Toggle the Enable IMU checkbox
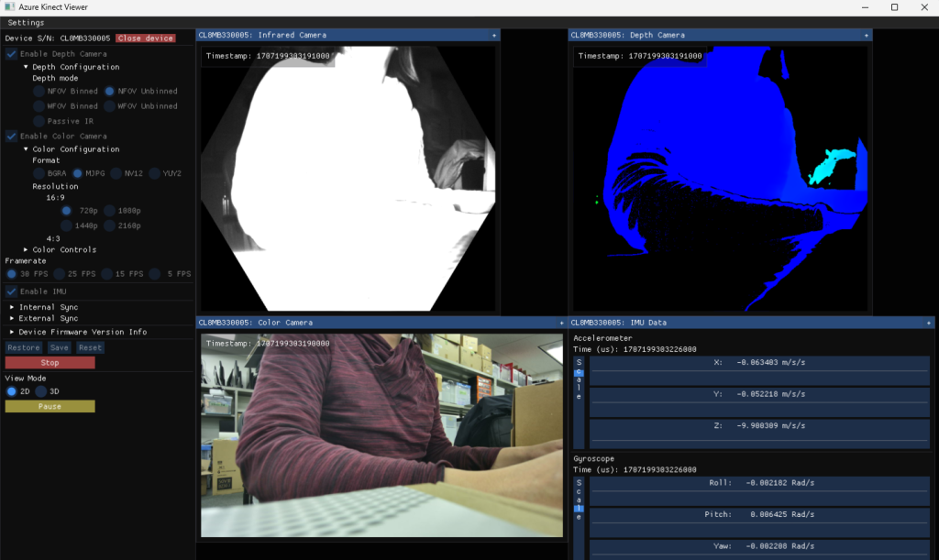Screen dimensions: 939x560 [9, 291]
